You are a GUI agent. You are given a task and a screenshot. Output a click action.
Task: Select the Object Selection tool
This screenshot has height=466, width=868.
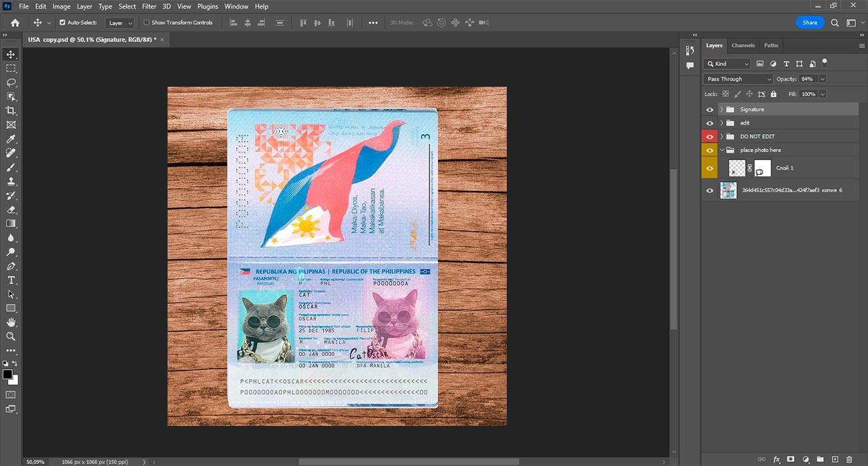click(11, 96)
